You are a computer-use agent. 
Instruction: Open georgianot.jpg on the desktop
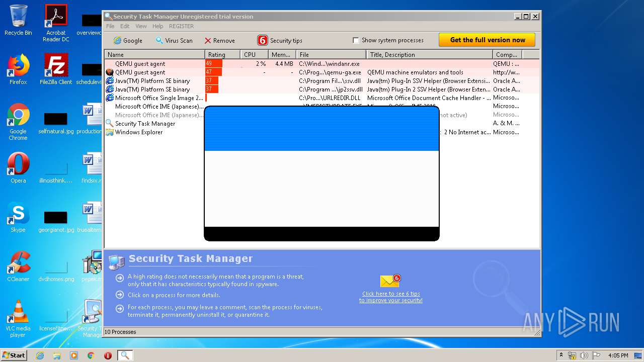(56, 222)
